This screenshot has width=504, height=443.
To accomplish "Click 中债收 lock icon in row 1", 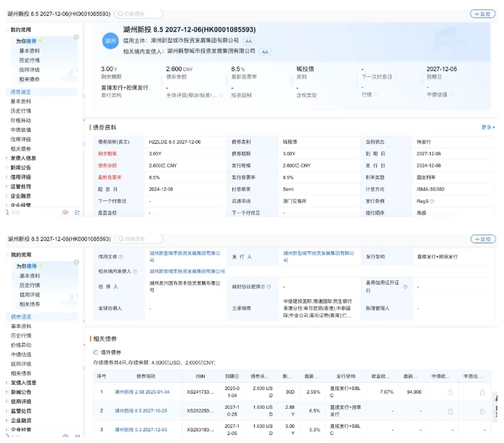I will 450,392.
